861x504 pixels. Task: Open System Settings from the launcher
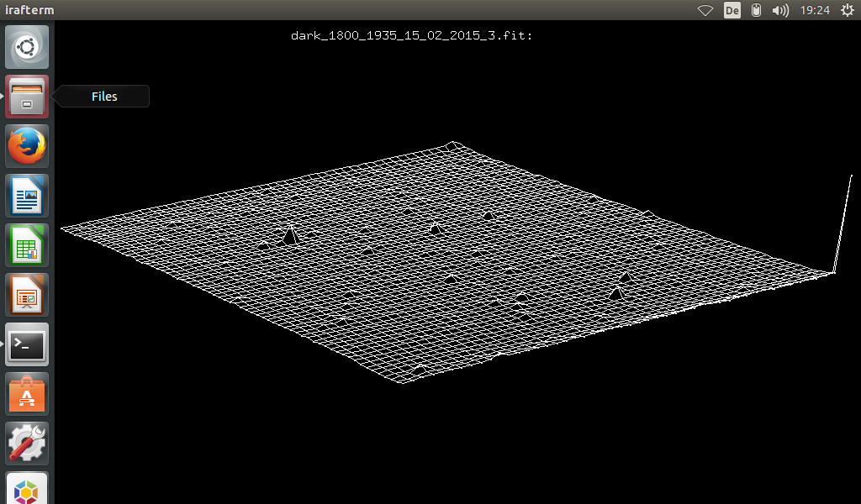point(27,443)
